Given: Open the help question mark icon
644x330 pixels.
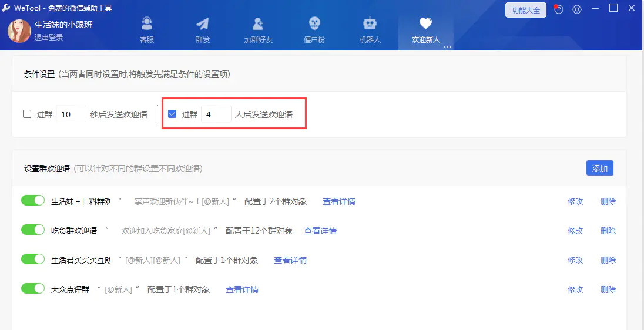Looking at the screenshot, I should (559, 9).
